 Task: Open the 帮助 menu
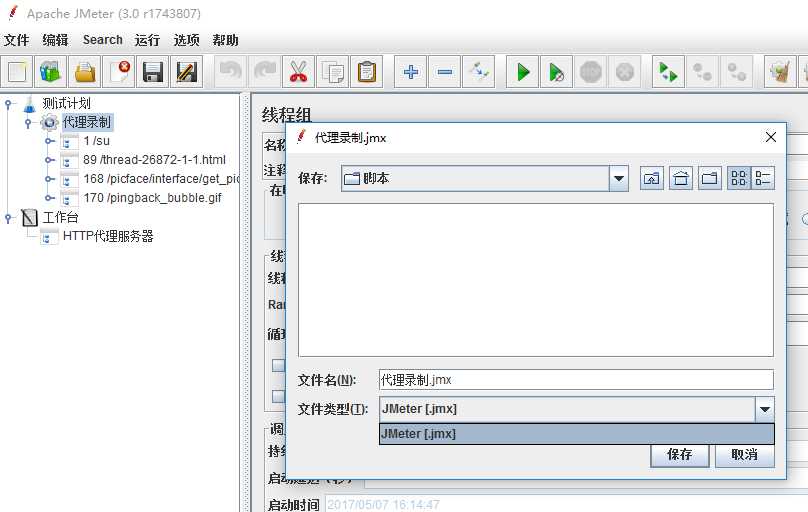coord(225,40)
